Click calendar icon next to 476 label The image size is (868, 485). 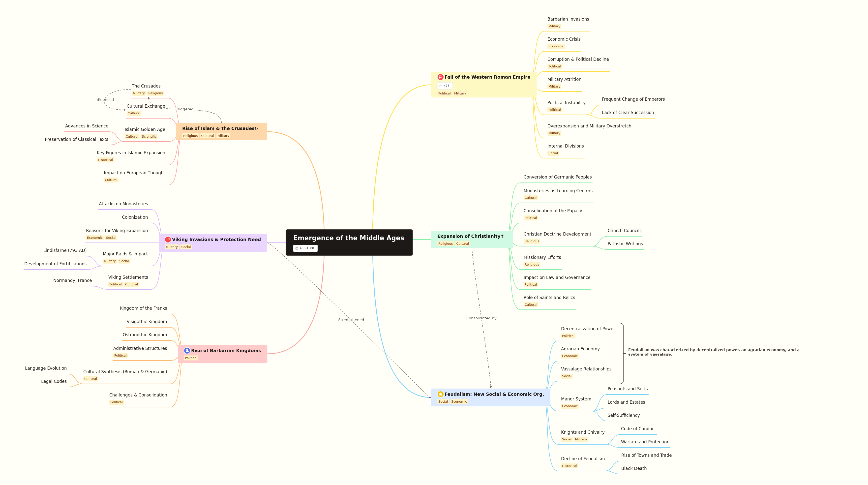click(x=441, y=86)
